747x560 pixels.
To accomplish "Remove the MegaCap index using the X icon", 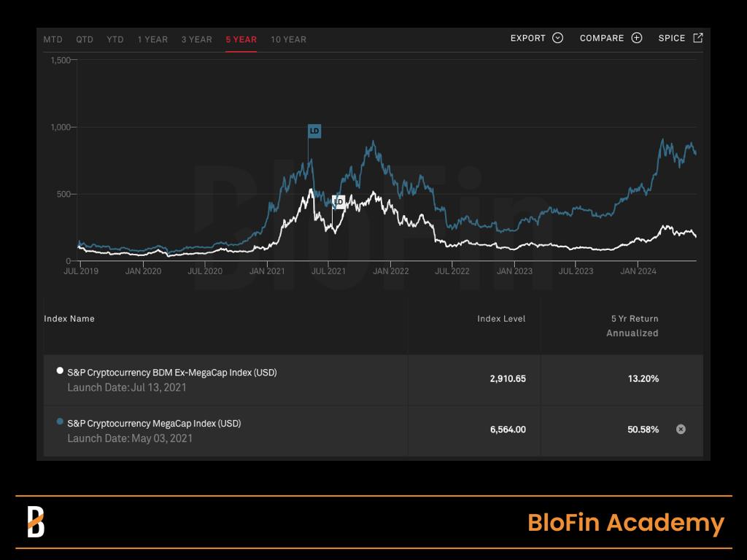I will click(x=680, y=429).
